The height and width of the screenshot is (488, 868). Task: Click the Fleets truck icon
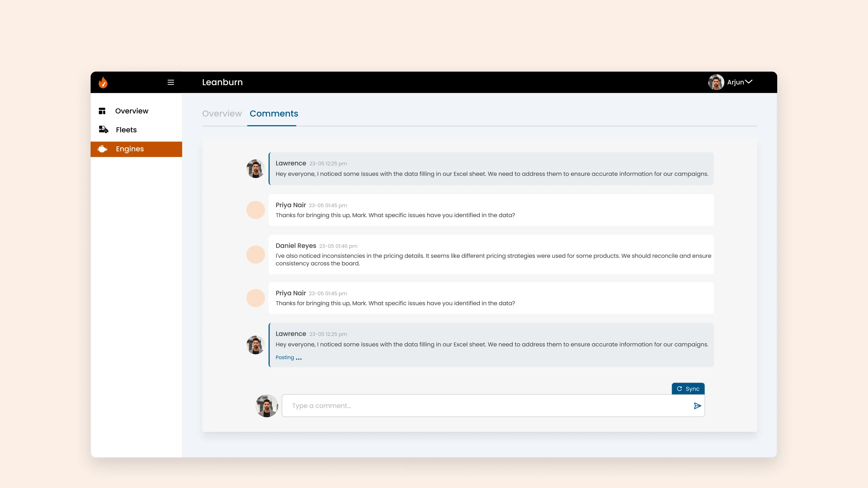tap(103, 130)
